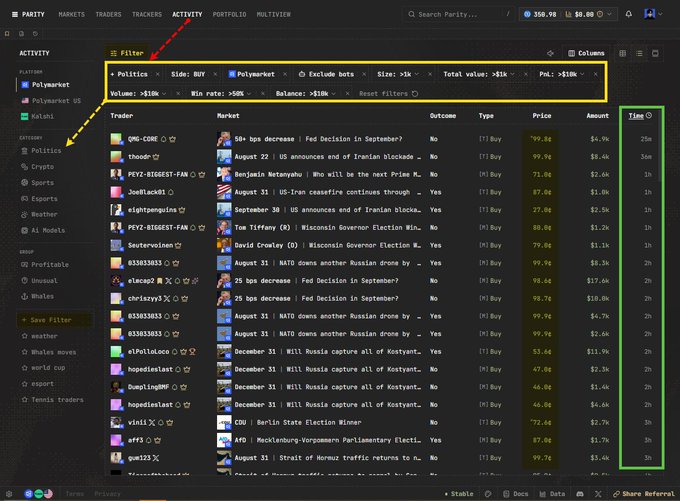Select the Sports category

point(38,183)
